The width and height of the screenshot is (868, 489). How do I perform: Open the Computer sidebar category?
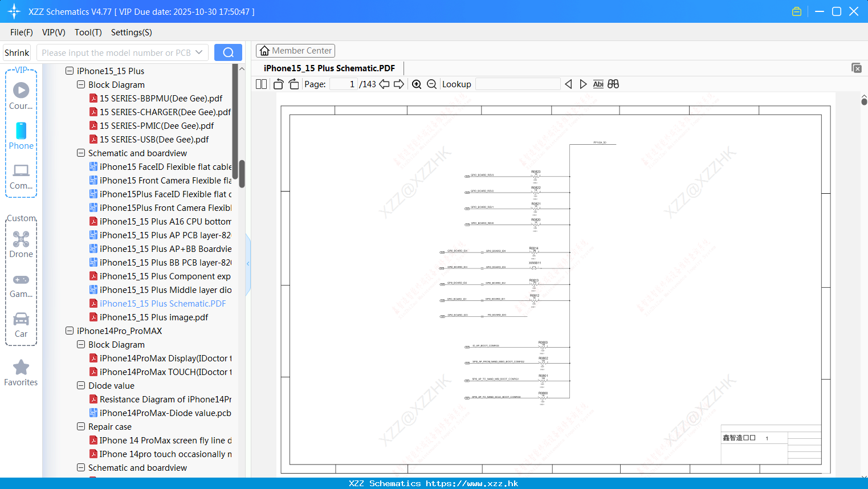21,176
